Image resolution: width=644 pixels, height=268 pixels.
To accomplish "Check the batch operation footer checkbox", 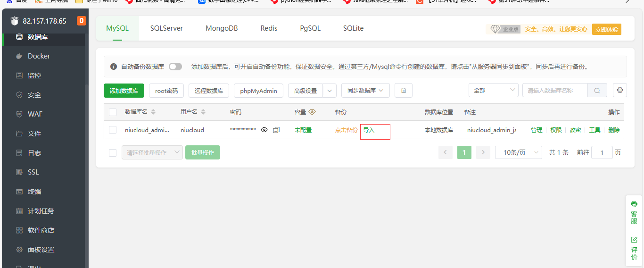I will [x=113, y=152].
